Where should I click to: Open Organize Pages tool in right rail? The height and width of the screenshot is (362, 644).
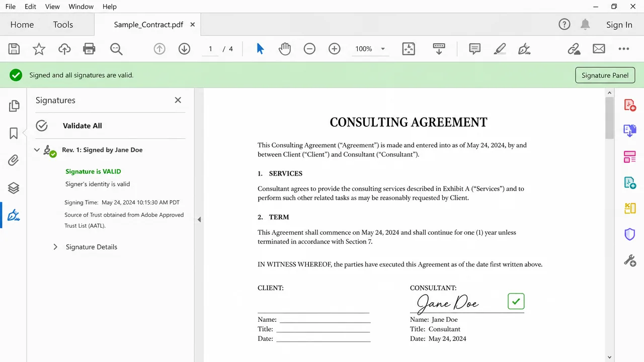(630, 157)
